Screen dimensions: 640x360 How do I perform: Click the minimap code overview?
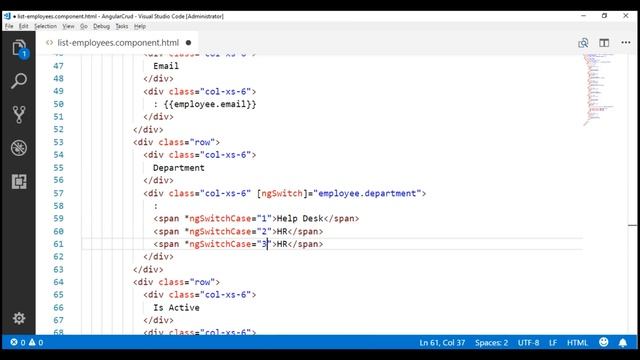pos(599,89)
